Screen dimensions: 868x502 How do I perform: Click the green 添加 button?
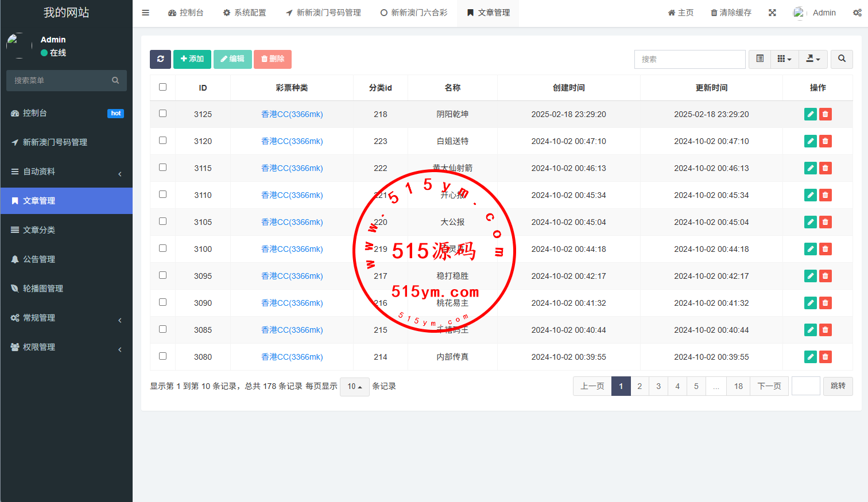point(192,59)
